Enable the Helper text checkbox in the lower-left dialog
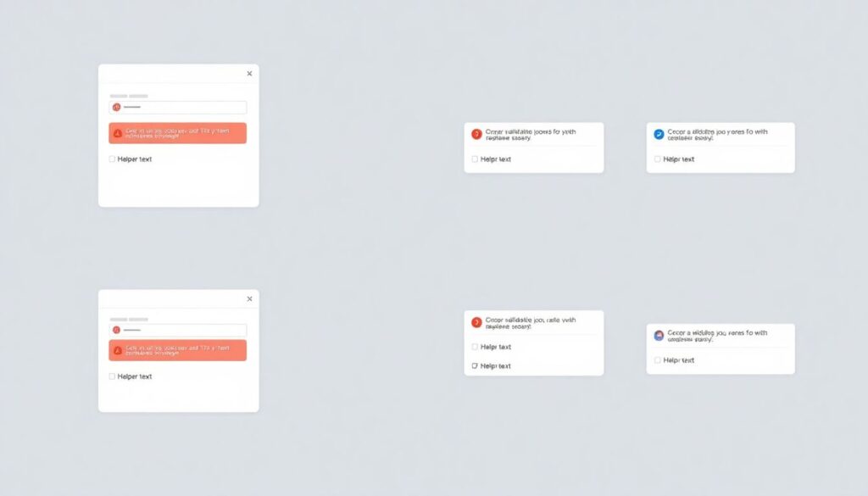 point(112,376)
